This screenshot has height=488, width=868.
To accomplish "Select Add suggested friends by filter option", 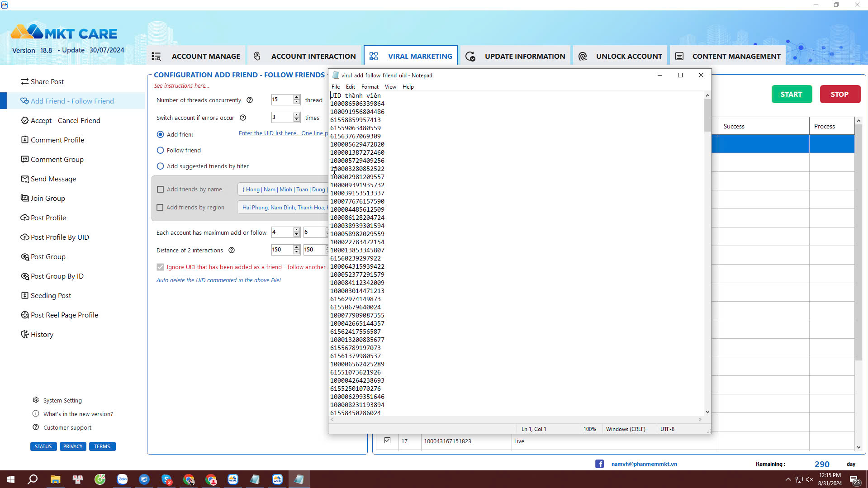I will point(160,166).
